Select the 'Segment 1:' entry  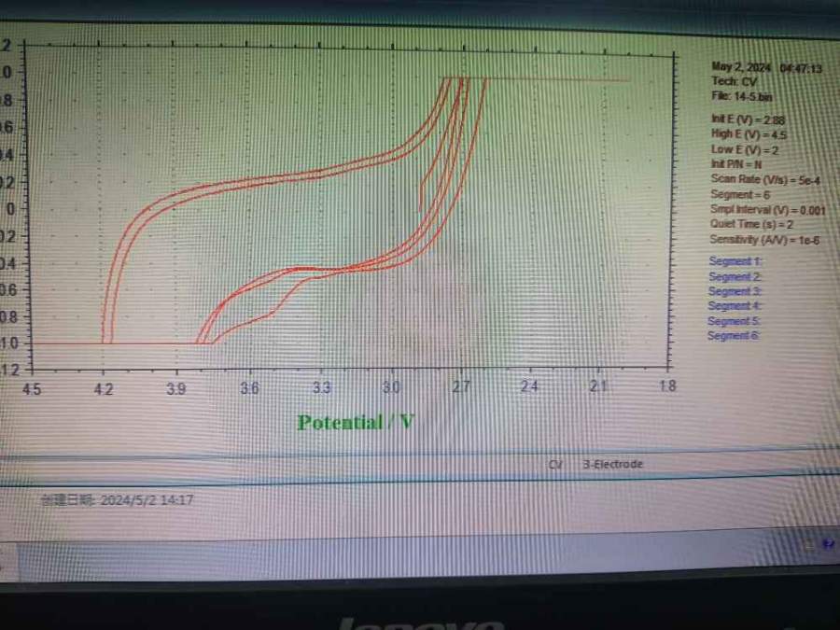pos(735,261)
